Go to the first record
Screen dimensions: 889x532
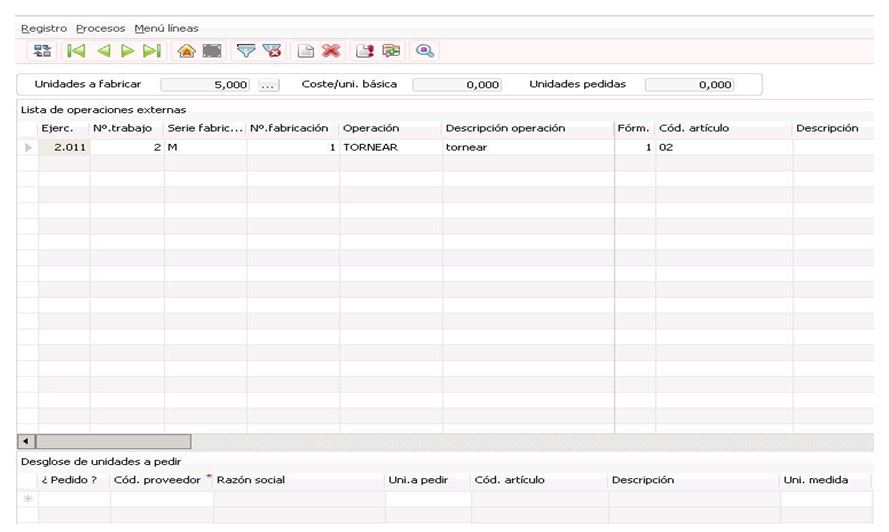click(76, 51)
